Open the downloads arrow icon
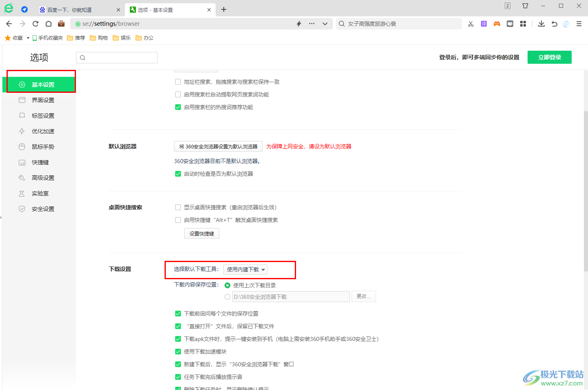 point(541,24)
